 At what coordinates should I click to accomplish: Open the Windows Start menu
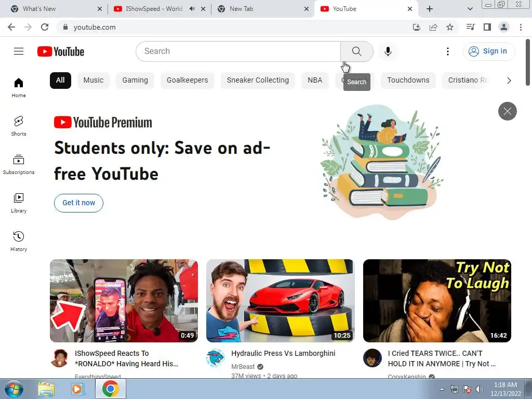tap(14, 389)
